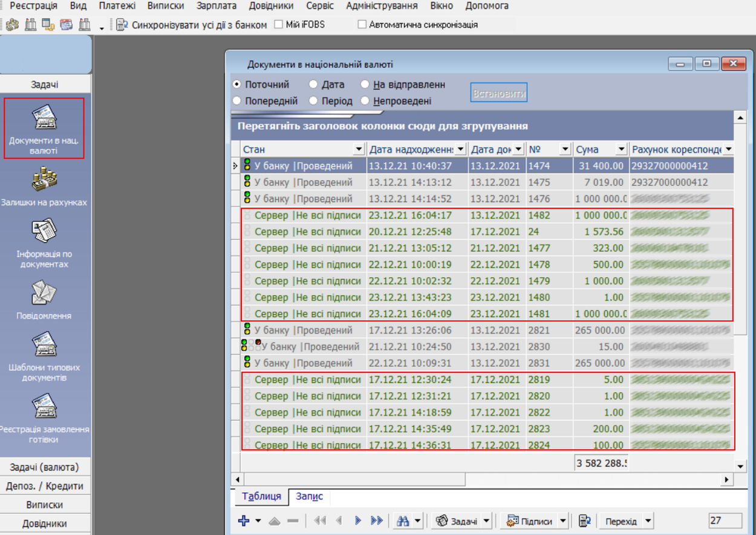Go to previous record with single left arrow
The height and width of the screenshot is (535, 756).
tap(339, 520)
